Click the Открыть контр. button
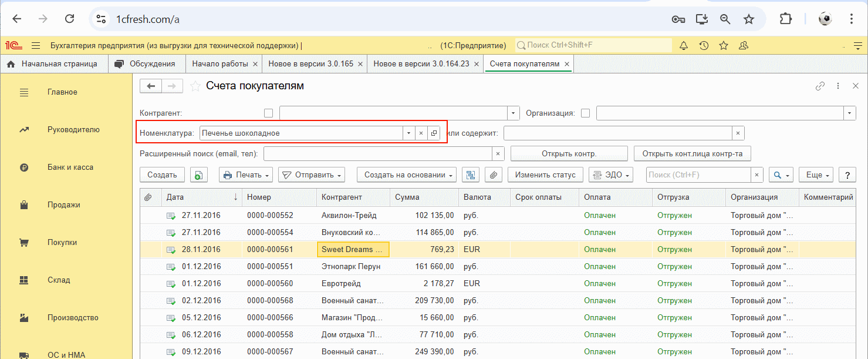This screenshot has height=359, width=868. pyautogui.click(x=569, y=154)
